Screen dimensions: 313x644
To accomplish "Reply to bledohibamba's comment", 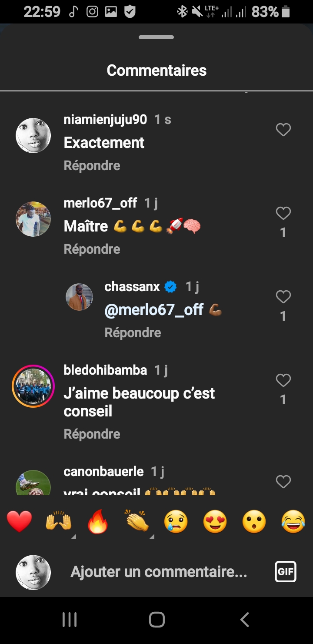I will pyautogui.click(x=92, y=434).
